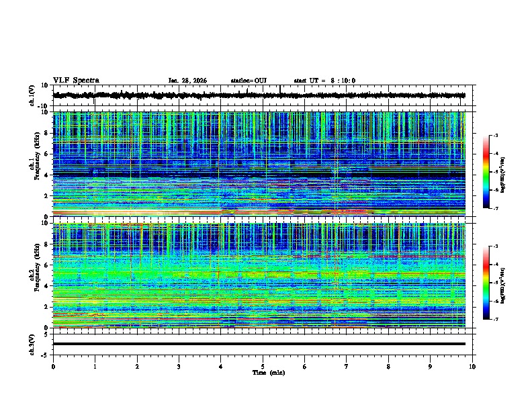
Task: Click the "ch.3(V)" axis label
Action: click(32, 345)
